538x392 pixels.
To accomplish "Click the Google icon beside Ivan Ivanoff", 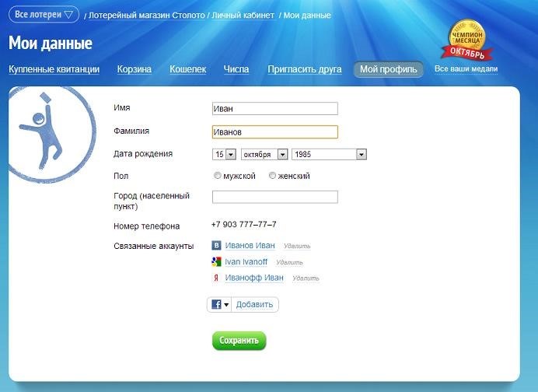I will [216, 262].
